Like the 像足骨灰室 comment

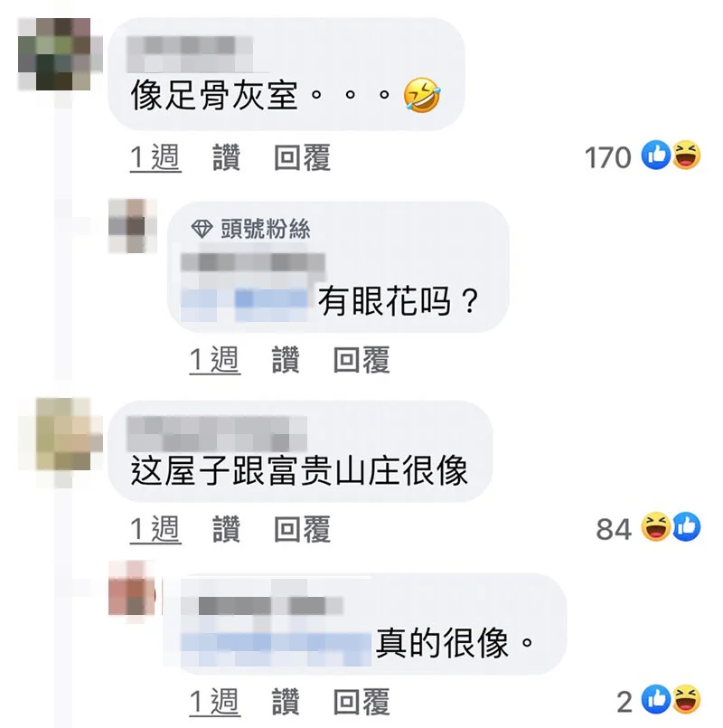coord(226,157)
